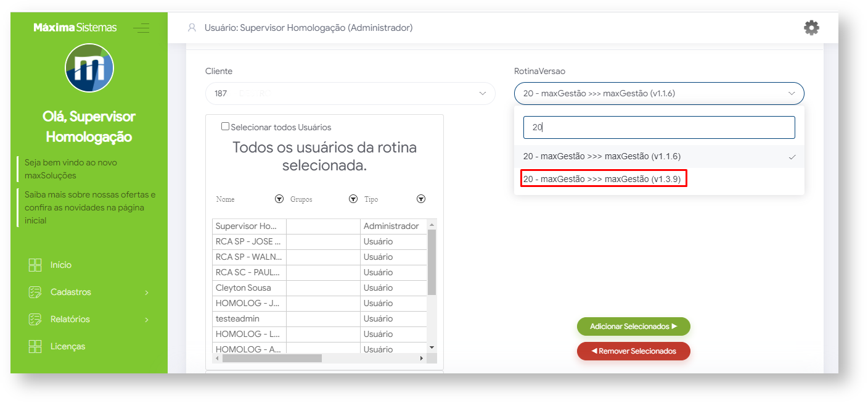Click the Cadastros sidebar icon
The width and height of the screenshot is (868, 403).
click(35, 292)
